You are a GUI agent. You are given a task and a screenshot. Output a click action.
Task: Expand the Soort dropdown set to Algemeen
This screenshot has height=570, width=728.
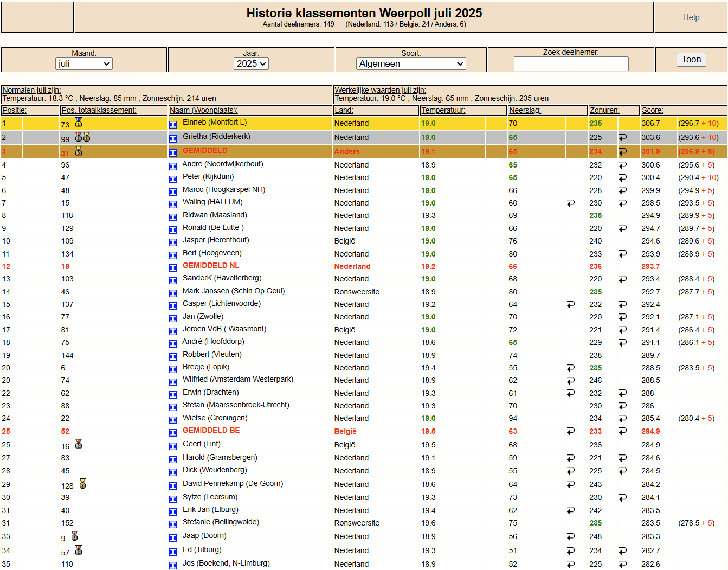coord(411,63)
